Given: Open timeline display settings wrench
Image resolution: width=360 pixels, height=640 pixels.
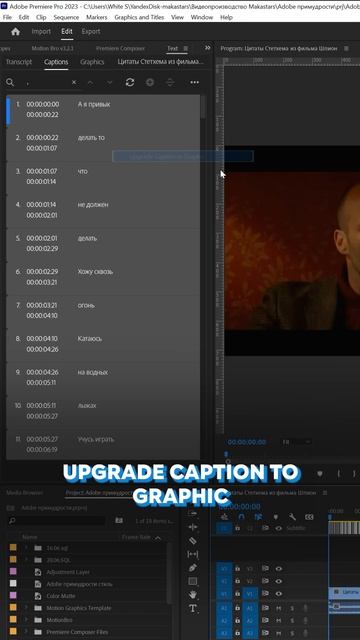Looking at the screenshot, I should (x=292, y=517).
